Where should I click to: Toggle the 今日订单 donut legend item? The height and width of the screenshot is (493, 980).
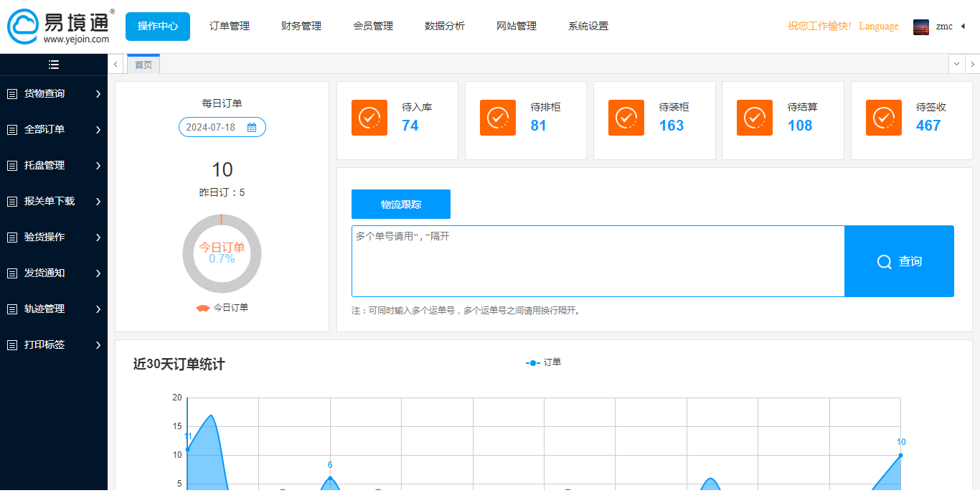(x=222, y=308)
